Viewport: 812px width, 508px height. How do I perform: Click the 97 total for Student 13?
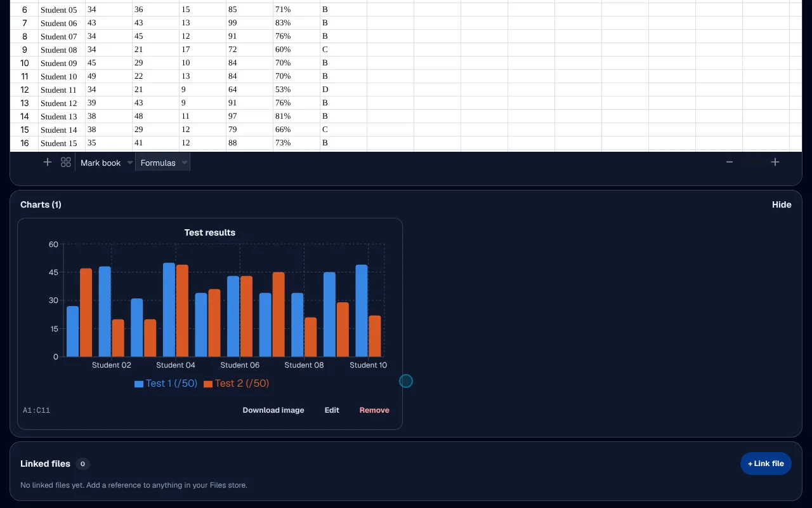(249, 116)
